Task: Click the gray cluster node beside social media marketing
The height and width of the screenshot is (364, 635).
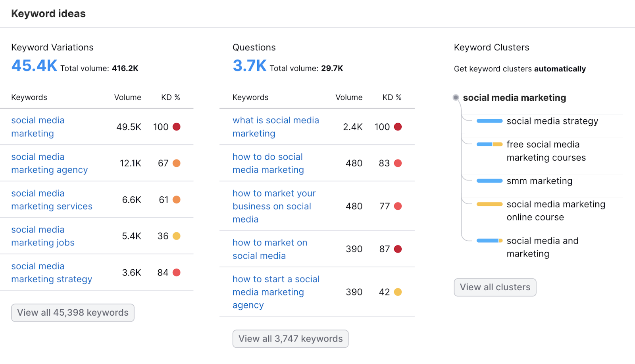Action: [455, 98]
